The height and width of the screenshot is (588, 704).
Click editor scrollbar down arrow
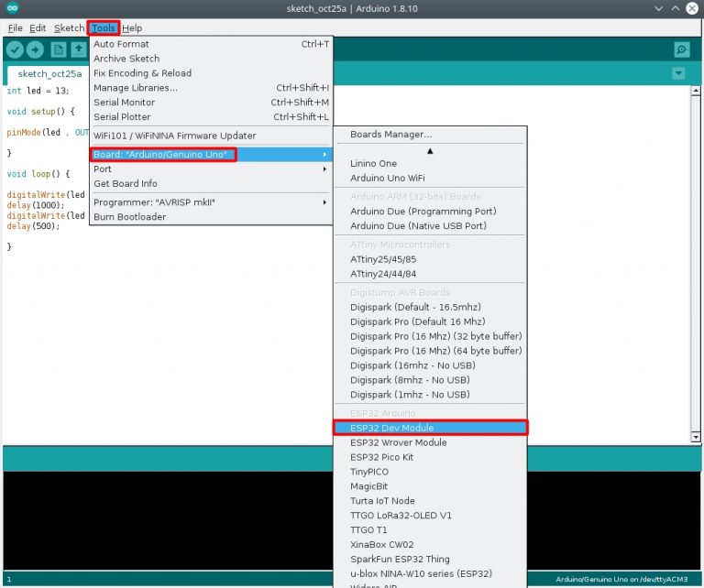click(696, 436)
